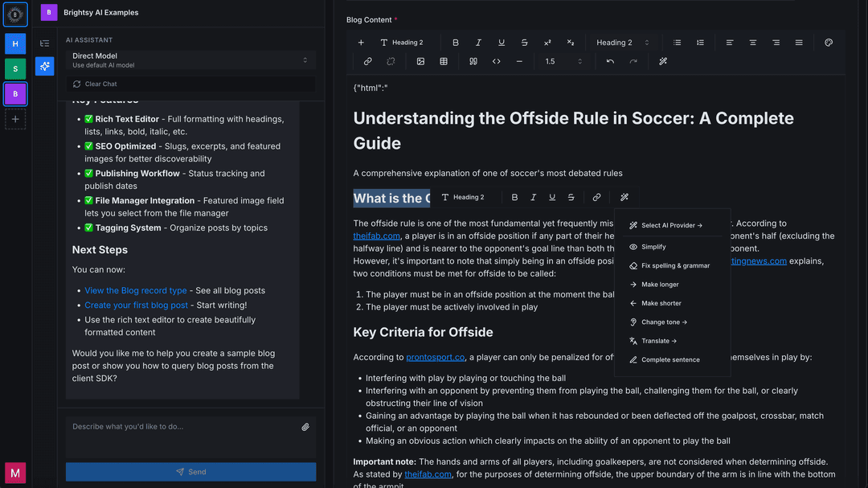Select Fix spelling & grammar option
Image resolution: width=868 pixels, height=488 pixels.
point(675,265)
